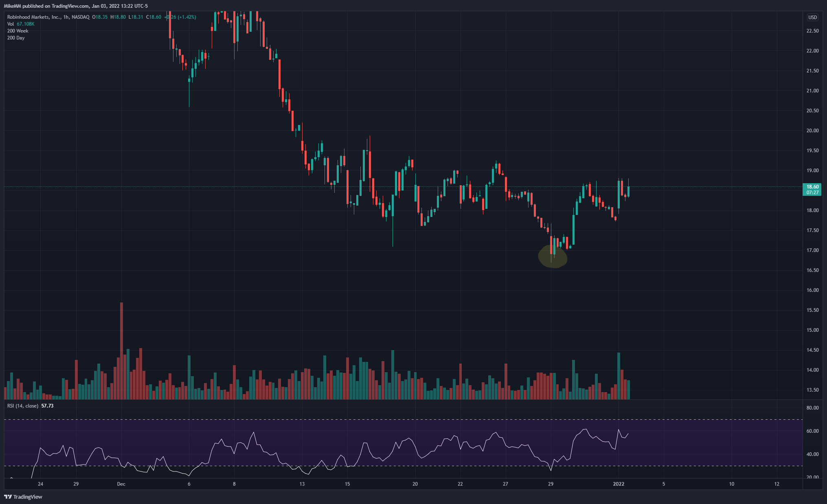Click the current price tag 18.60 on axis
The width and height of the screenshot is (827, 504).
tap(812, 187)
